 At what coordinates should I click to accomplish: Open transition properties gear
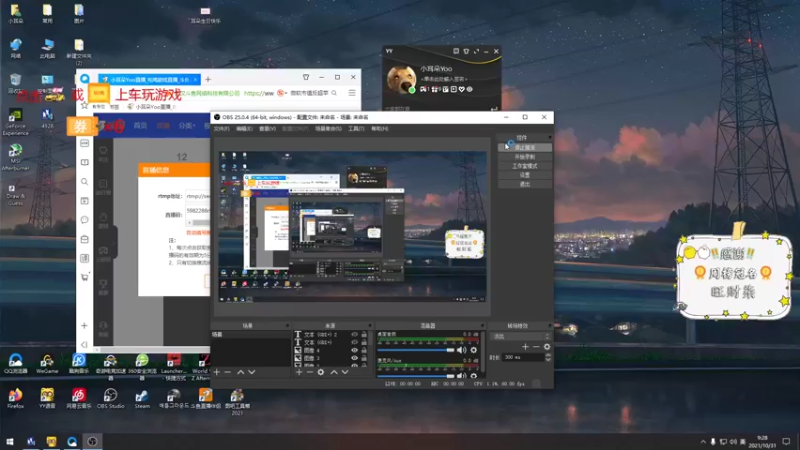pos(547,347)
